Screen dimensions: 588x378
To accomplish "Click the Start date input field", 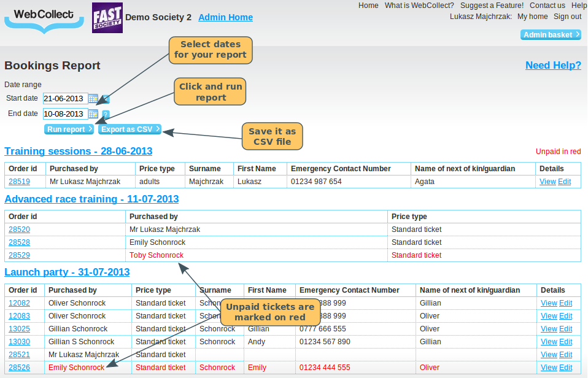I will pyautogui.click(x=65, y=99).
